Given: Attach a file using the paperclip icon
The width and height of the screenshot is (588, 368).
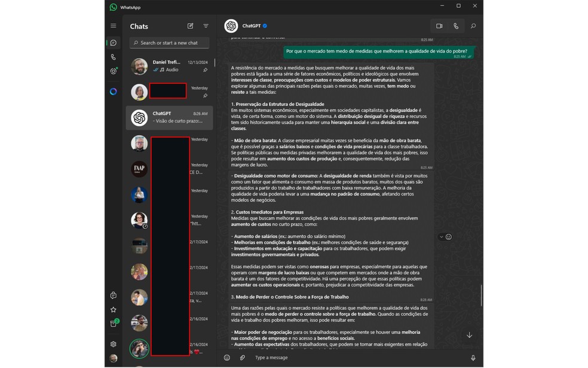Looking at the screenshot, I should point(243,357).
